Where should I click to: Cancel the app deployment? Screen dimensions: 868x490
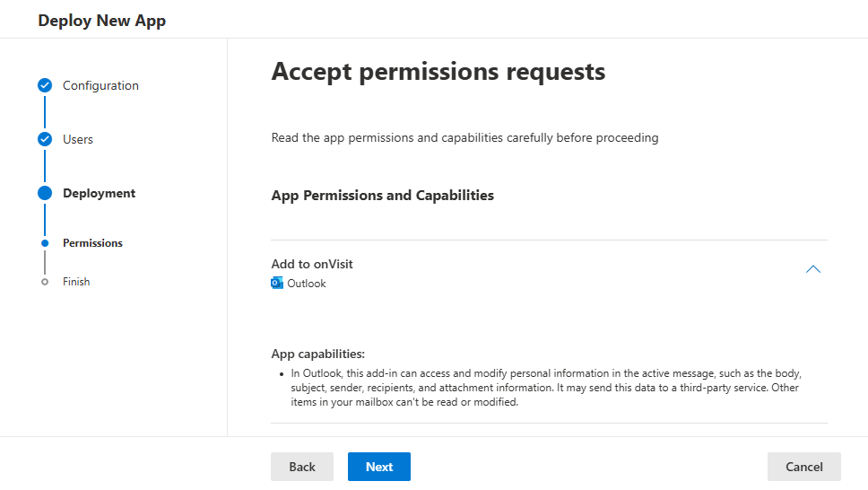[803, 467]
